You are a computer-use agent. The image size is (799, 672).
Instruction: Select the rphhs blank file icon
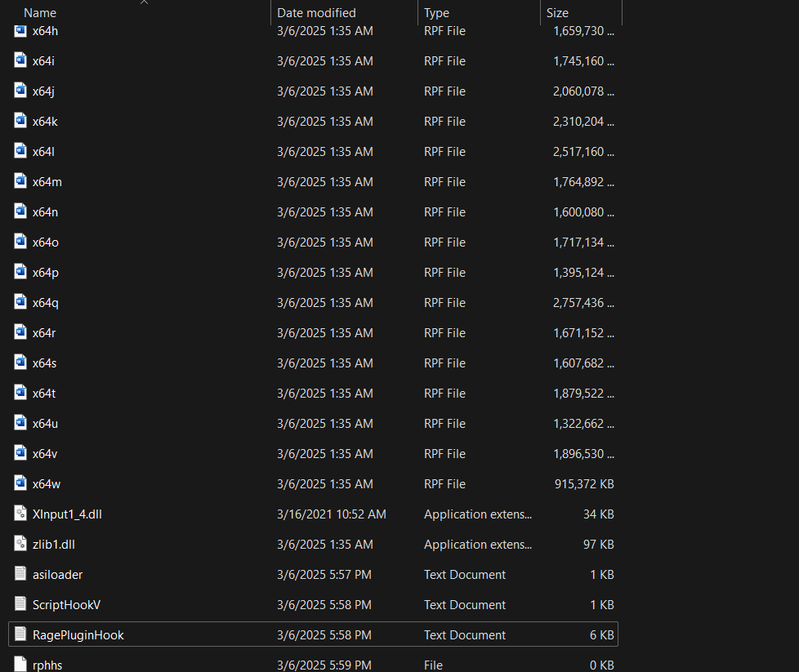[x=21, y=664]
